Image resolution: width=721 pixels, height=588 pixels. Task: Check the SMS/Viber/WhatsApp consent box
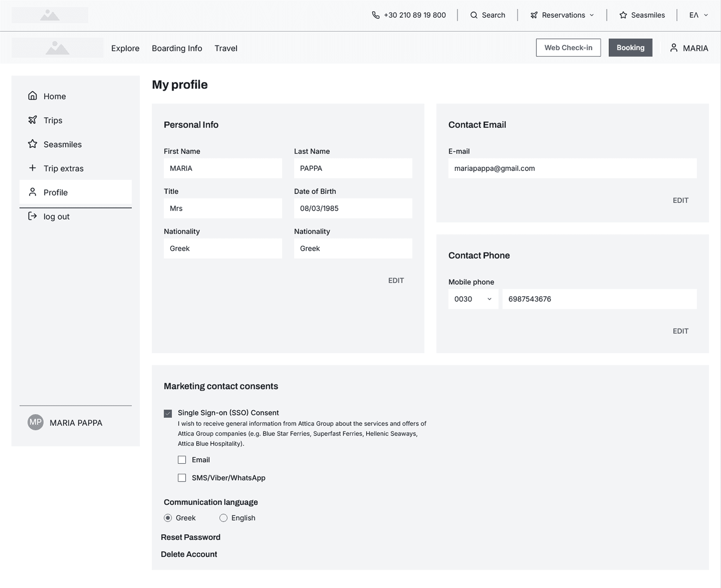click(x=182, y=478)
